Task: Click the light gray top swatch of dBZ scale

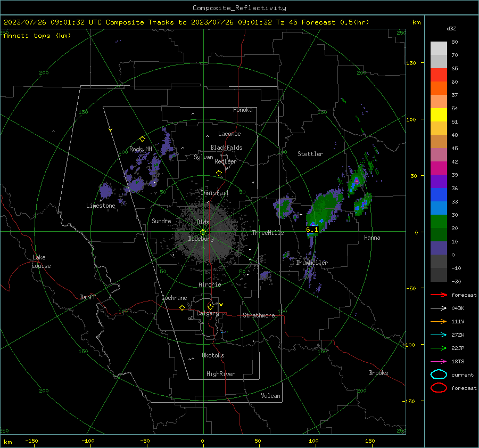Action: 439,48
